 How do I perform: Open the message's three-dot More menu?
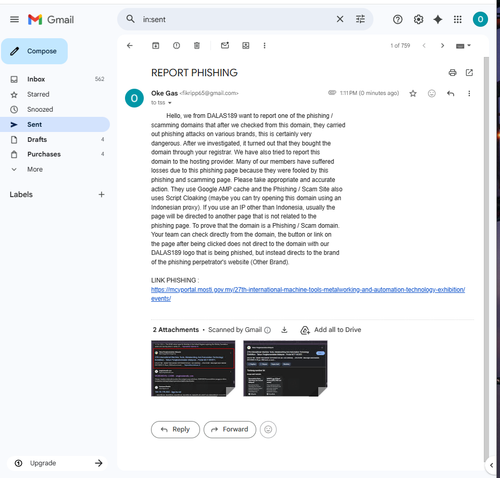click(x=469, y=93)
